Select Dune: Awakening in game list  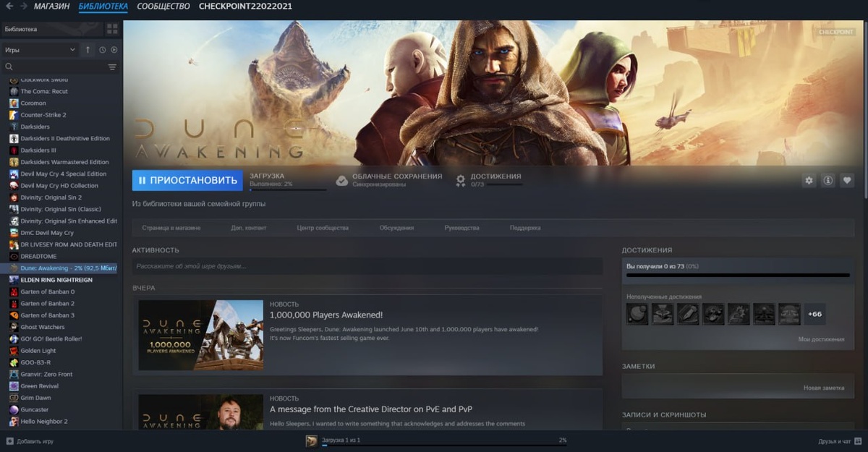point(61,268)
